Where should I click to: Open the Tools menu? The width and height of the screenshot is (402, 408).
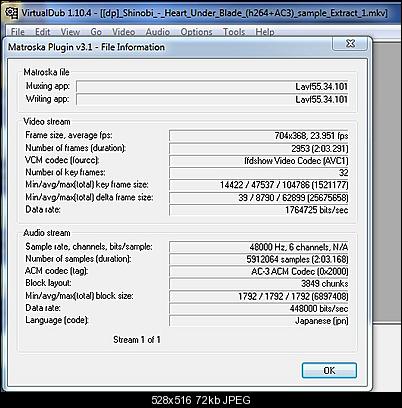[x=234, y=32]
